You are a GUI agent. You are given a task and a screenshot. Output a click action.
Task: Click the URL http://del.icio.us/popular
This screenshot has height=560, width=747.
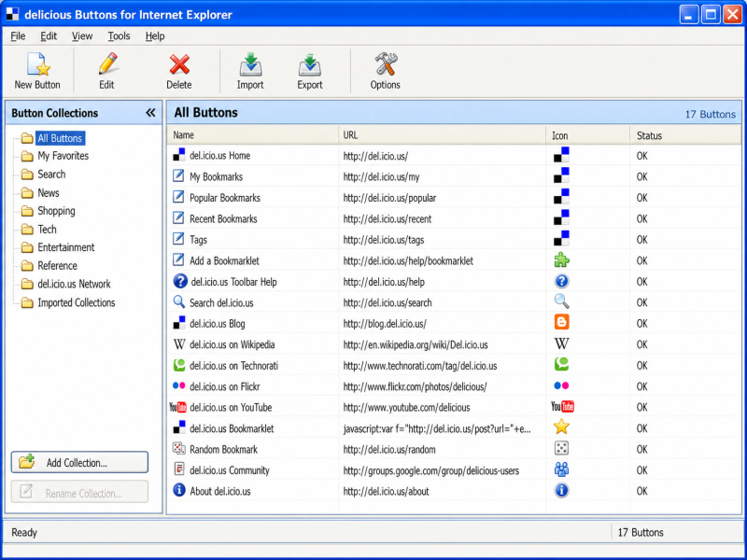[x=389, y=198]
